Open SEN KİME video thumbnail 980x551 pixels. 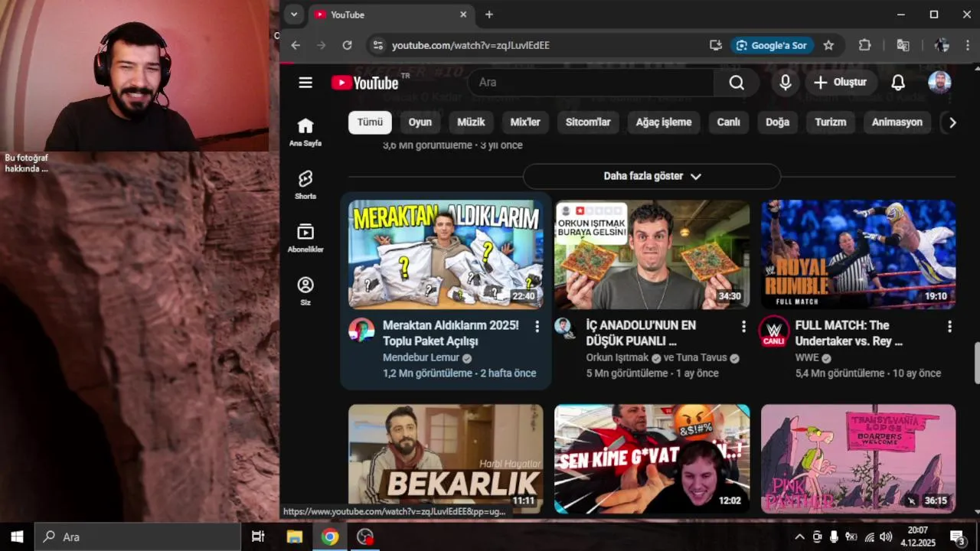coord(652,458)
